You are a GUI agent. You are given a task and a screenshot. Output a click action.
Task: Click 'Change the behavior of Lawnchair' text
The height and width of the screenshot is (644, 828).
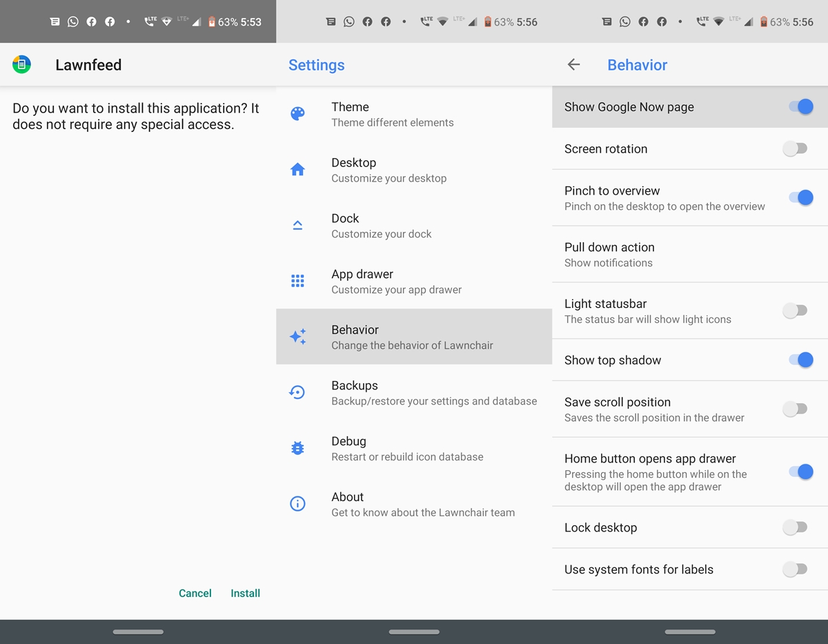pyautogui.click(x=413, y=345)
